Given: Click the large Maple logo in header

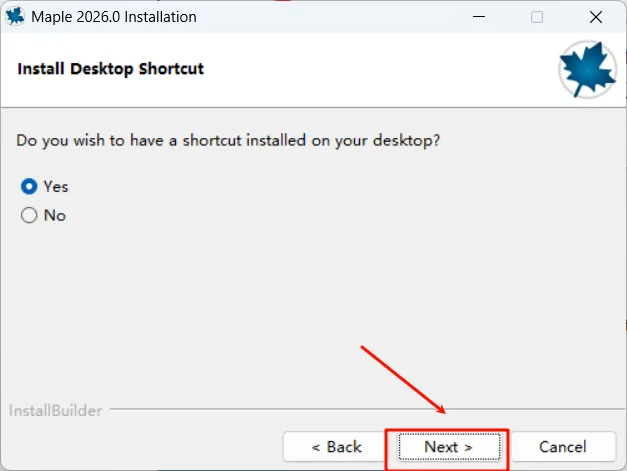Looking at the screenshot, I should click(x=587, y=69).
